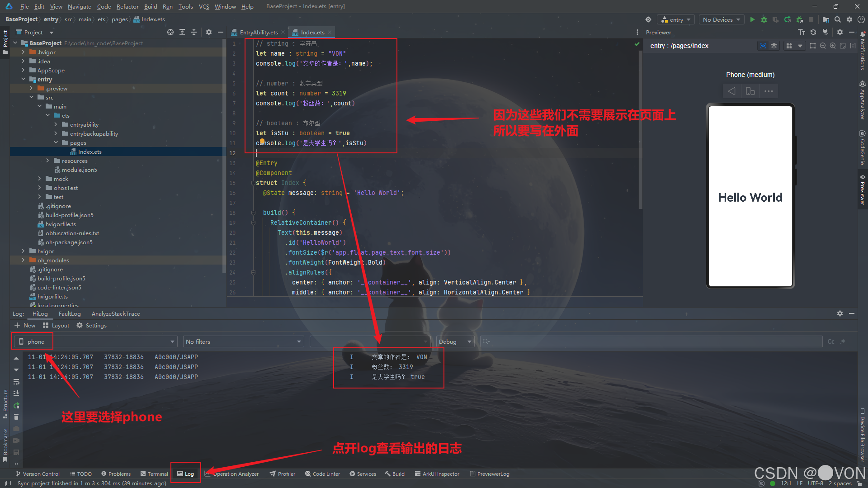Select Index.ets in the project tree

click(x=90, y=152)
